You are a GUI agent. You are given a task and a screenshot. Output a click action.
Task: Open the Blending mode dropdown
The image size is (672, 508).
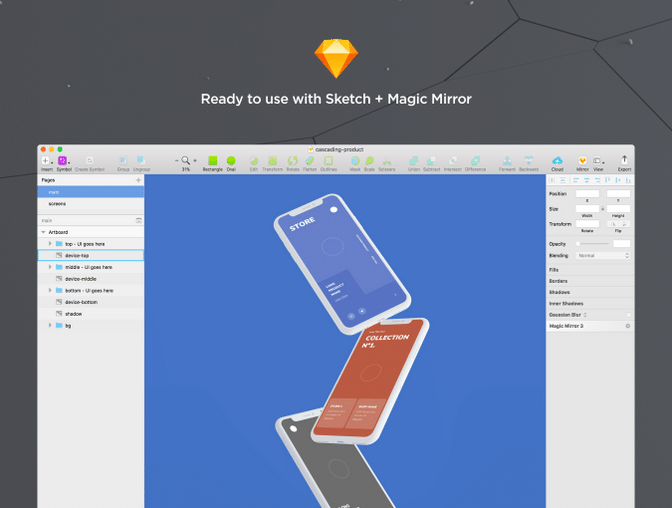pos(601,255)
